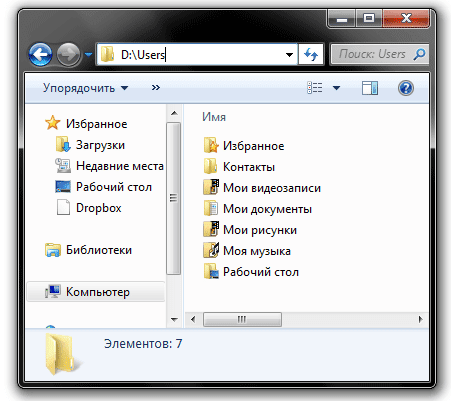Image resolution: width=451 pixels, height=401 pixels.
Task: Click the navigation pane vertical scrollbar thumb
Action: click(x=174, y=198)
